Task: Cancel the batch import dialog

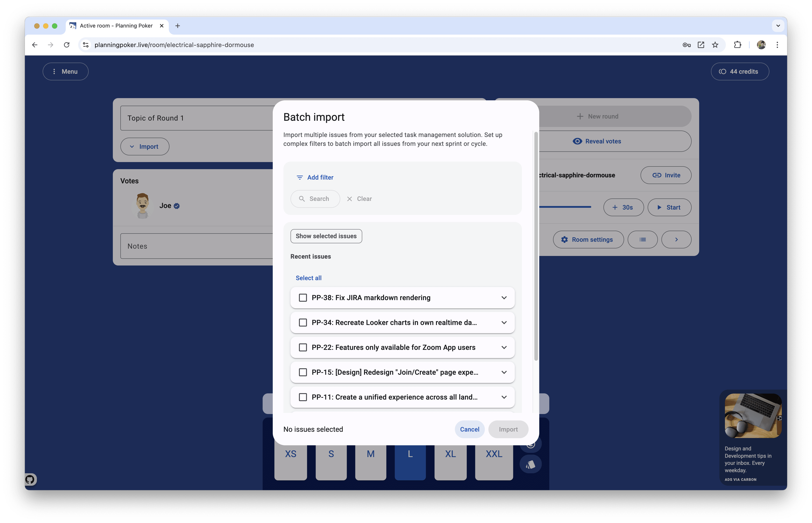Action: pos(470,429)
